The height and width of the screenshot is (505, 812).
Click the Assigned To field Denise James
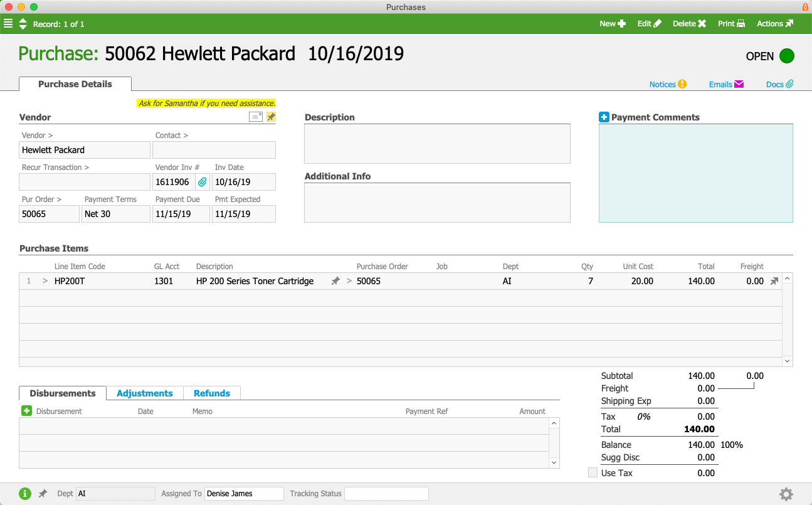tap(244, 494)
